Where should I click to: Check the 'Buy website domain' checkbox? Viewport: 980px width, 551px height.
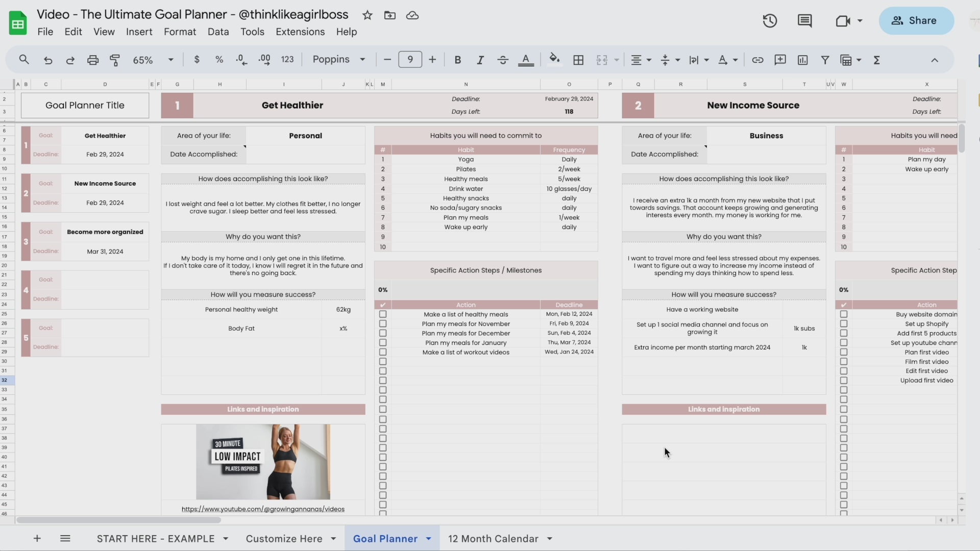[x=844, y=314]
